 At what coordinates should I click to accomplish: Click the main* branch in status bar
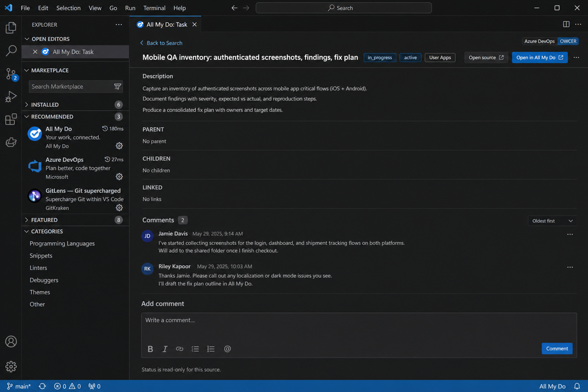pos(18,386)
